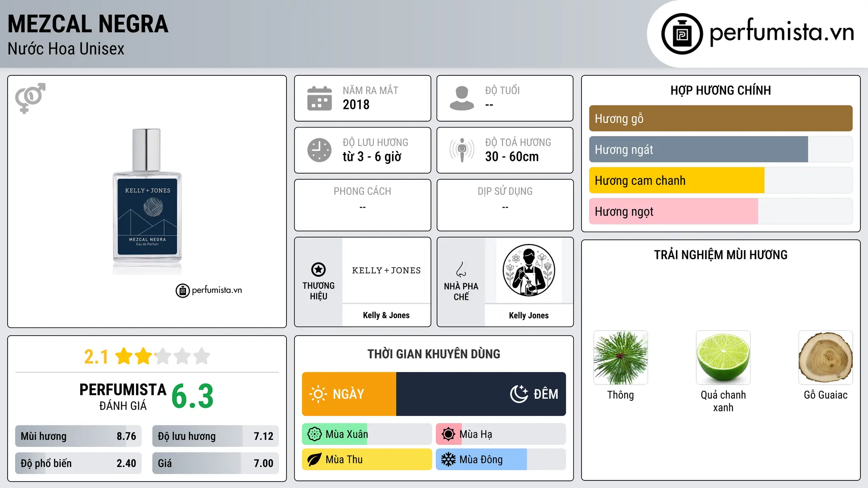The width and height of the screenshot is (868, 488).
Task: Click the Hương cam chanh accord bar
Action: 721,180
